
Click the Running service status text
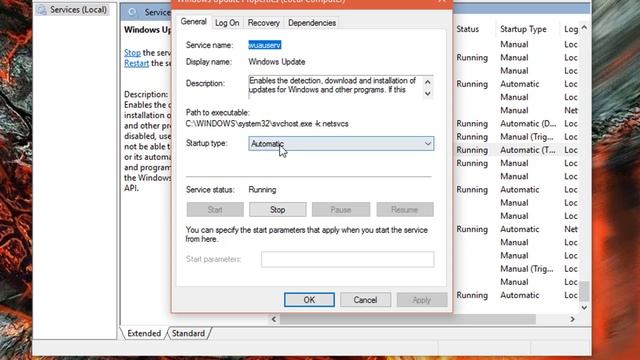(x=262, y=190)
